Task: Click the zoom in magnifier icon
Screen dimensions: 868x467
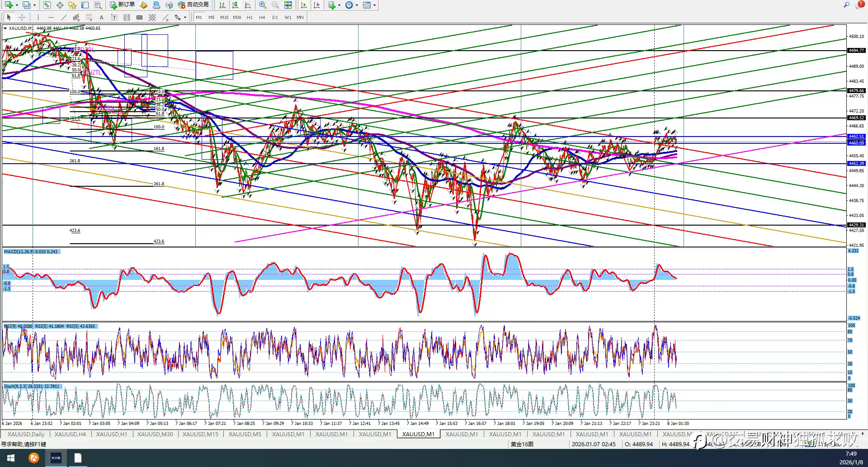Action: point(262,5)
